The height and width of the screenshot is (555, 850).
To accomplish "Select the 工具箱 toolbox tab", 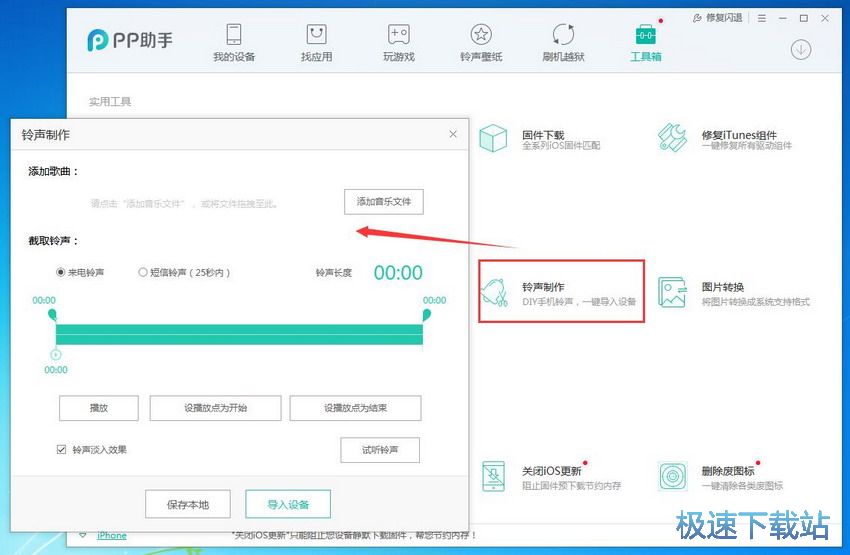I will (x=646, y=42).
